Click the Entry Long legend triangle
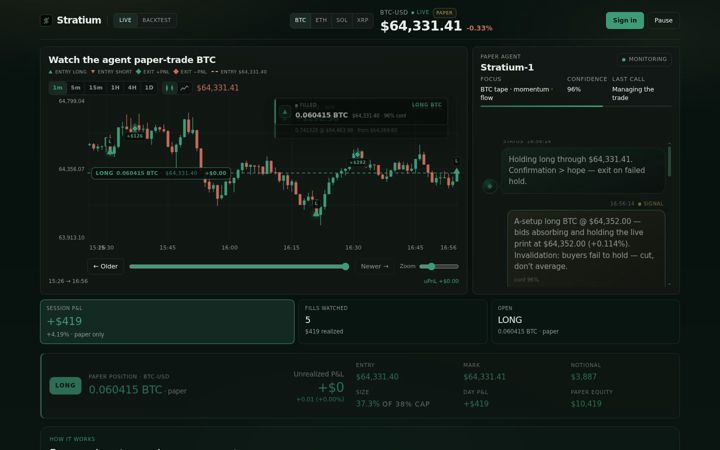 click(x=51, y=72)
